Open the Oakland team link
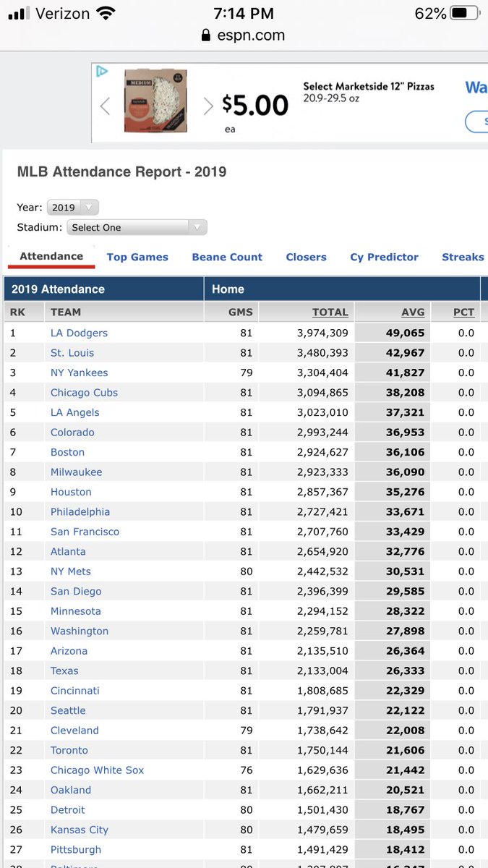Viewport: 488px width, 868px height. click(x=71, y=791)
